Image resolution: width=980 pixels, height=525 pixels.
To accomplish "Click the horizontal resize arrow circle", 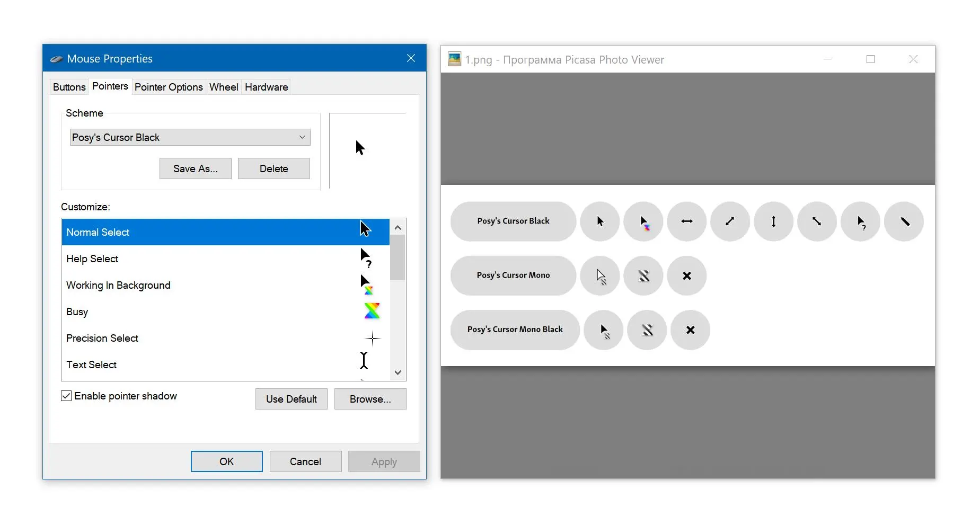I will [x=687, y=221].
